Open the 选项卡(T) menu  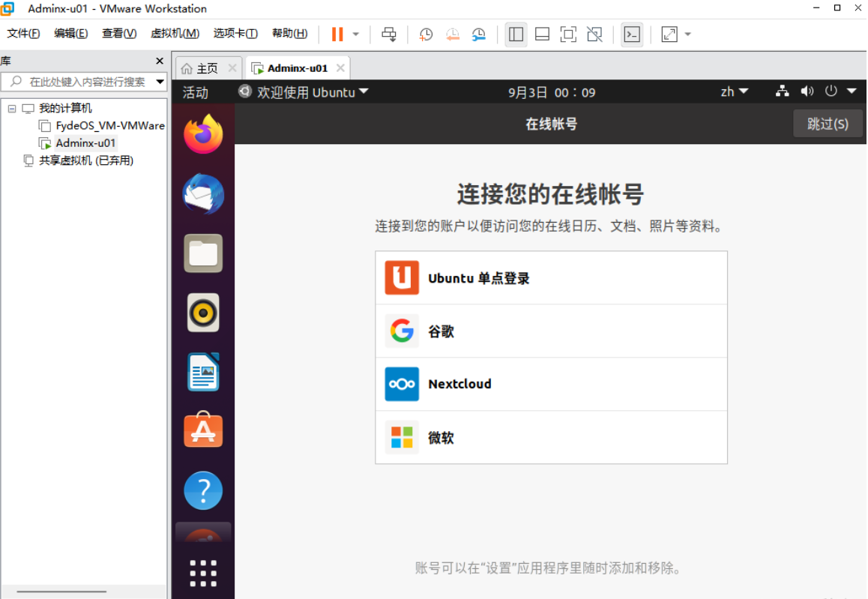[235, 33]
